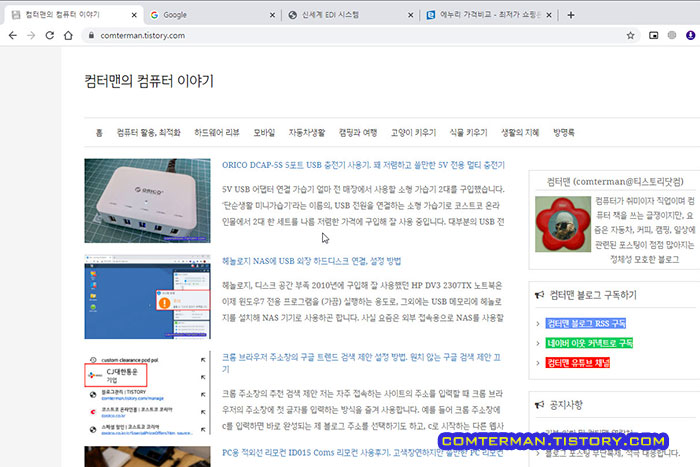This screenshot has height=467, width=700.
Task: Open the 블로그 포스팅 무단복제 notice link
Action: coord(612,454)
